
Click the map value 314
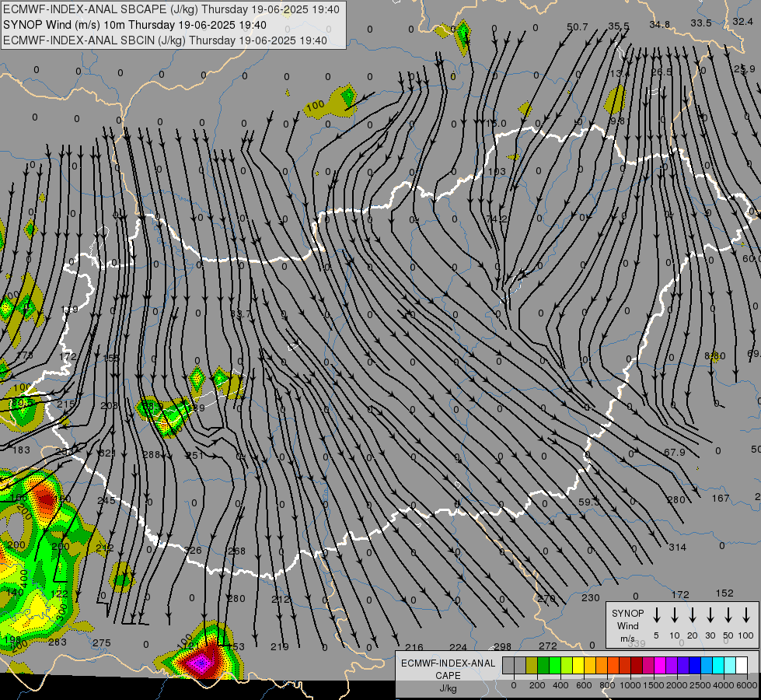coord(678,548)
